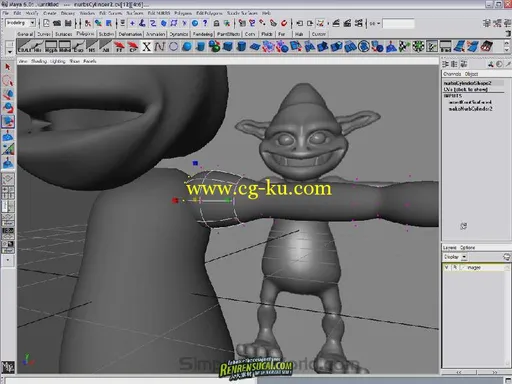
Task: Toggle the highlighted construction history icon
Action: click(320, 23)
